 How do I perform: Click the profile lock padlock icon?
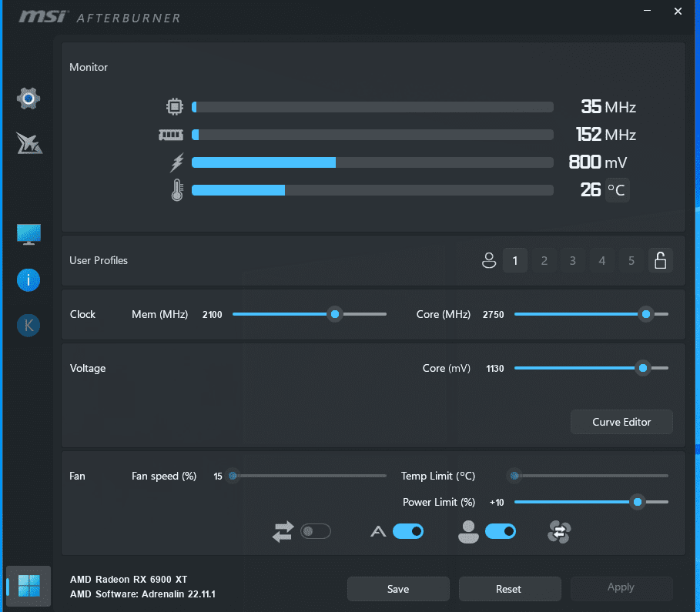(660, 260)
